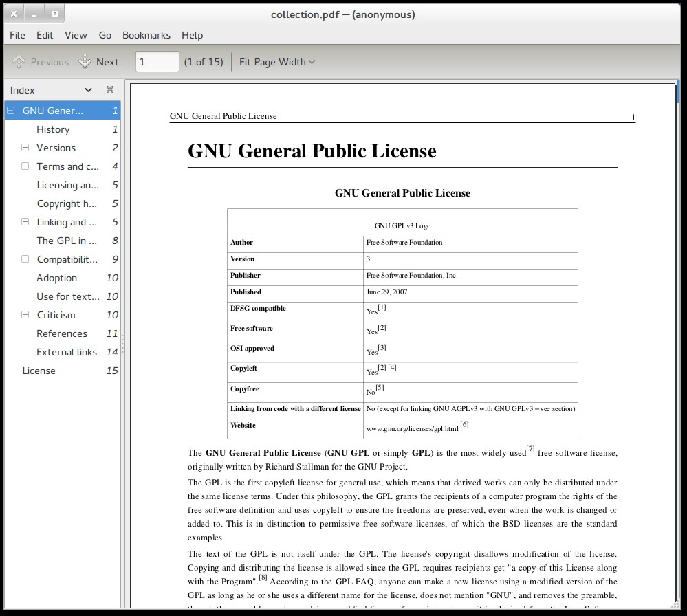Close the Index sidebar panel
Screen dimensions: 687x616
click(109, 89)
